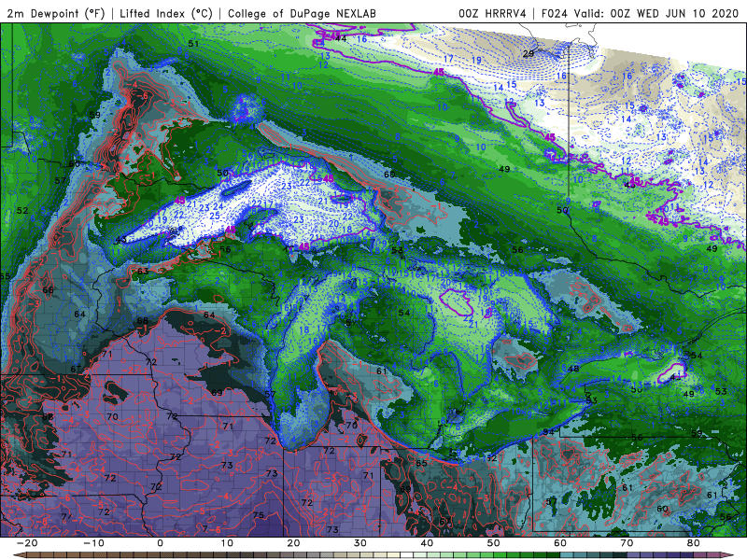Click the '75' dewpoint value on map
747x560 pixels.
click(x=259, y=515)
